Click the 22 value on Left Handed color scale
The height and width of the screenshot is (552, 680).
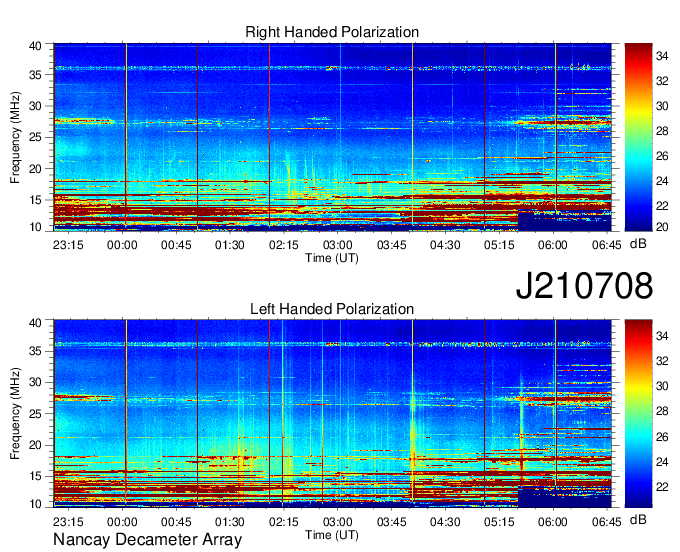click(x=662, y=487)
